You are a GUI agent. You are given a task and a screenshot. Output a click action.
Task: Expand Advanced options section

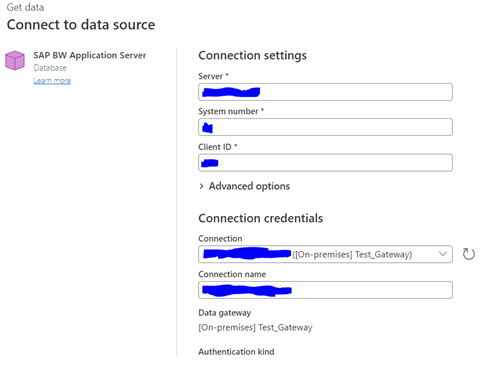tap(244, 186)
